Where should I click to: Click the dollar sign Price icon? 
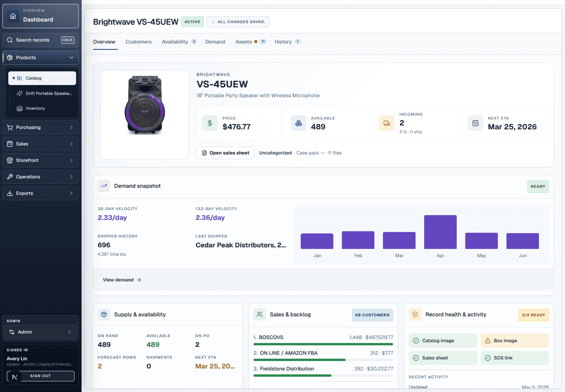[x=210, y=123]
